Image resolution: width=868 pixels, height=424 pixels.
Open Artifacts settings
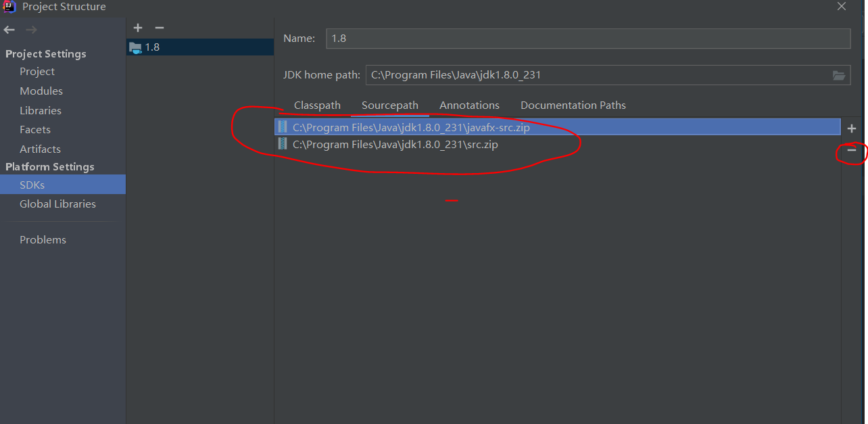coord(41,149)
